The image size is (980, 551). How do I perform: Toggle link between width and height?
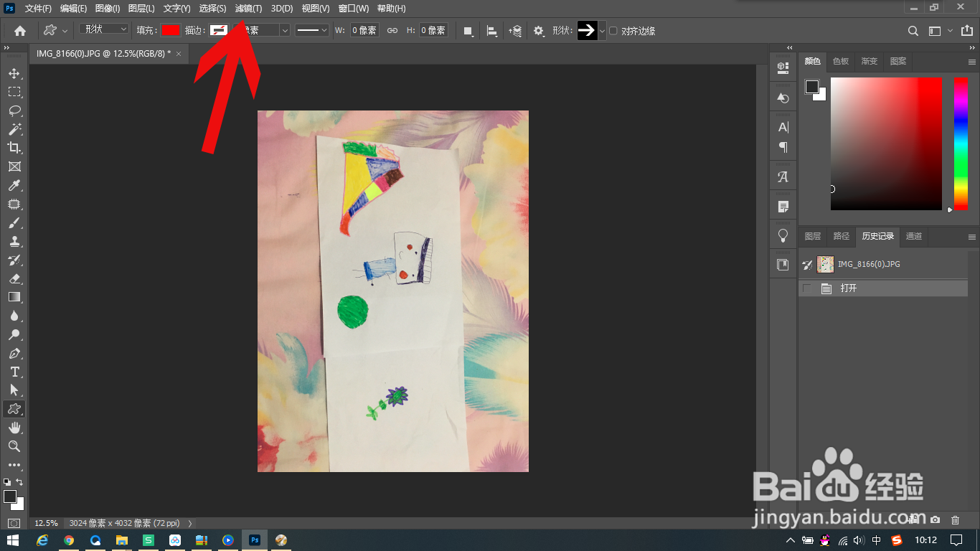(392, 31)
